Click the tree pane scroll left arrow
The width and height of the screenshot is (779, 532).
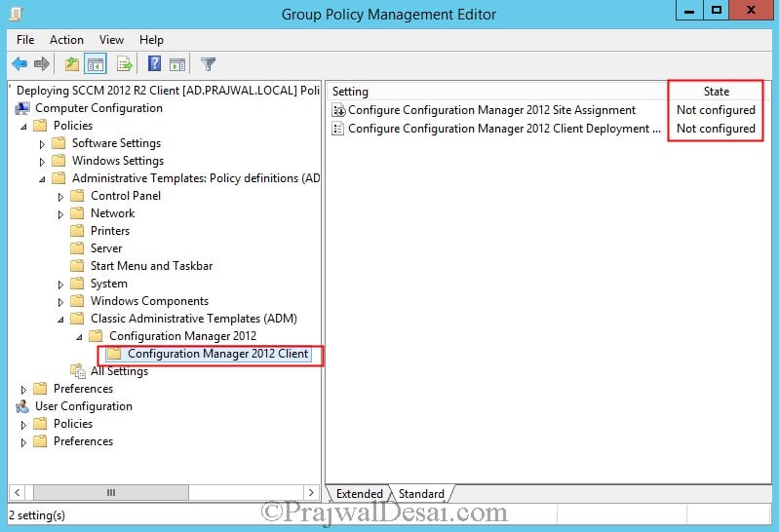[x=17, y=492]
